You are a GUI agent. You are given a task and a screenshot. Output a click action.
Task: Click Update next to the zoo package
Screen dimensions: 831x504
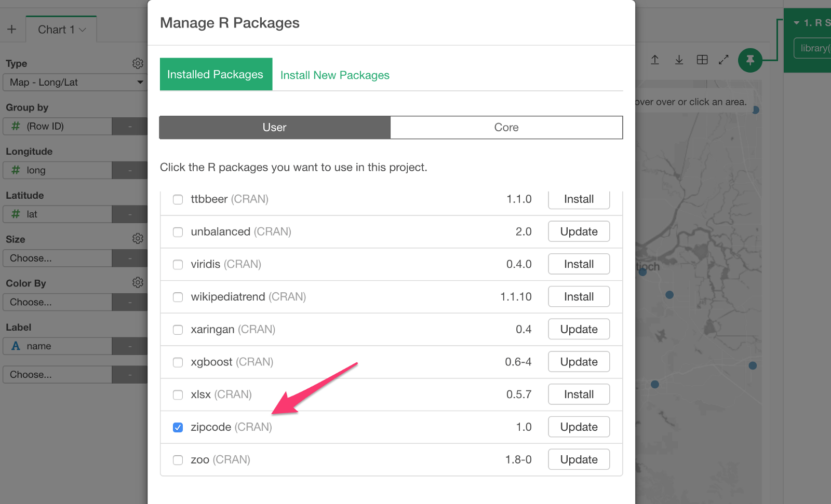click(x=578, y=459)
